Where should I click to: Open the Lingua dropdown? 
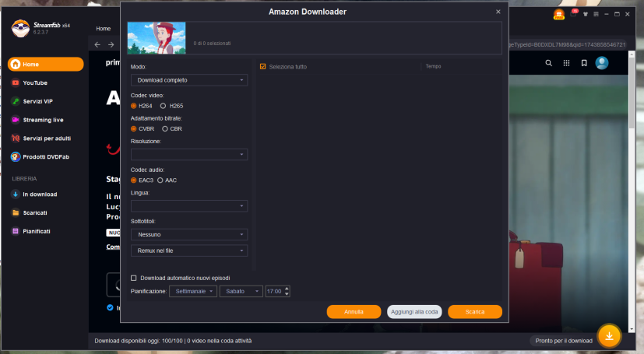[189, 206]
